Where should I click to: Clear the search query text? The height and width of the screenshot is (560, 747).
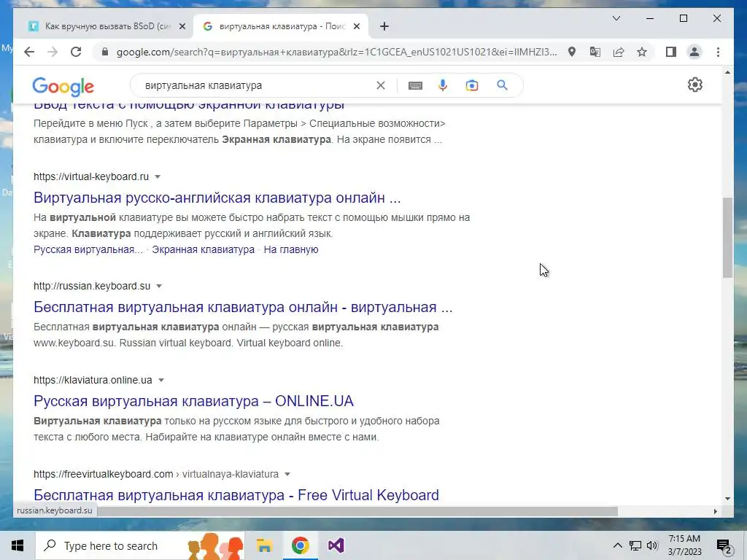pos(381,85)
